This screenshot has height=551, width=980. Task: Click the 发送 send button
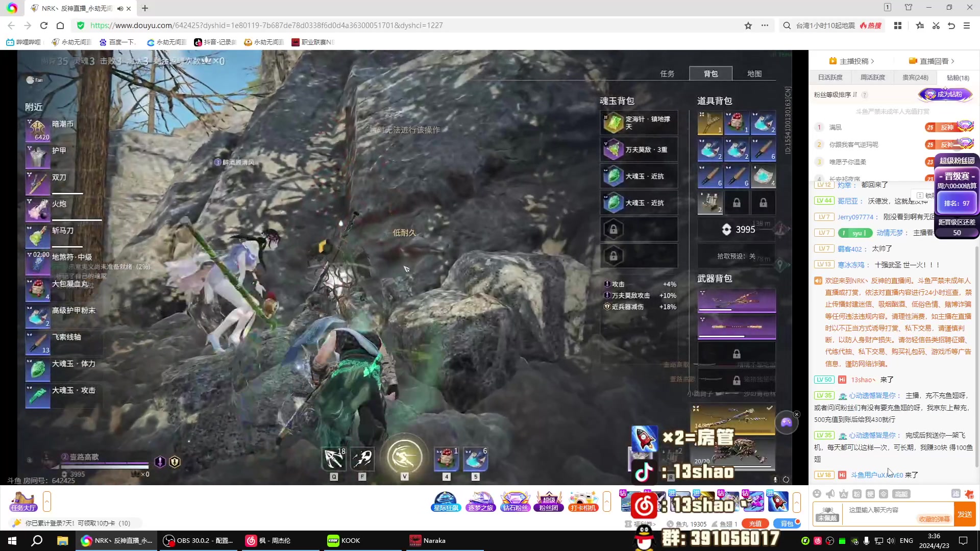click(x=965, y=514)
